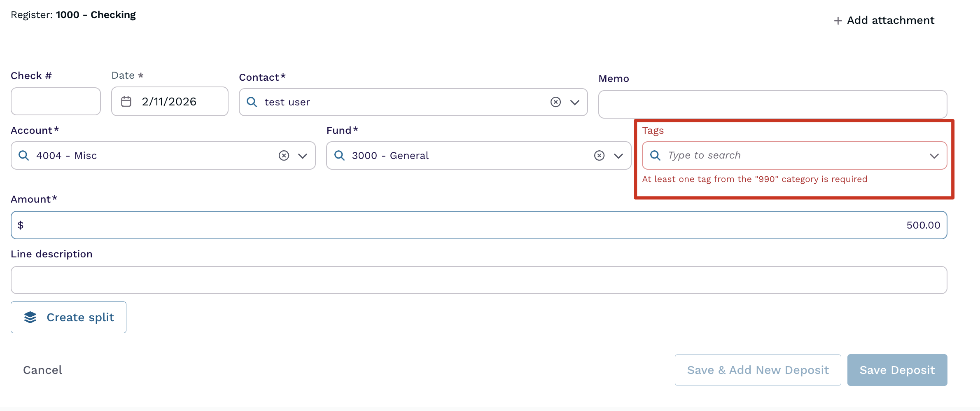Clear the '3000 - General' fund selection
Image resolution: width=980 pixels, height=411 pixels.
point(599,155)
